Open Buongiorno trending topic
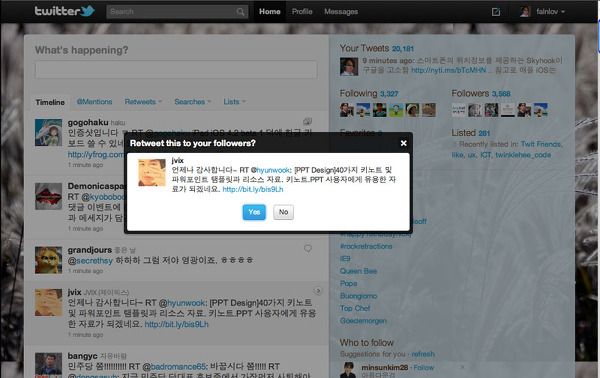The width and height of the screenshot is (600, 378). [x=359, y=296]
